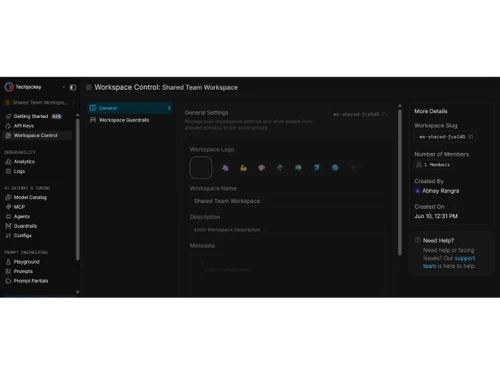The image size is (500, 375).
Task: Copy the slug beside General Settings
Action: click(x=385, y=114)
